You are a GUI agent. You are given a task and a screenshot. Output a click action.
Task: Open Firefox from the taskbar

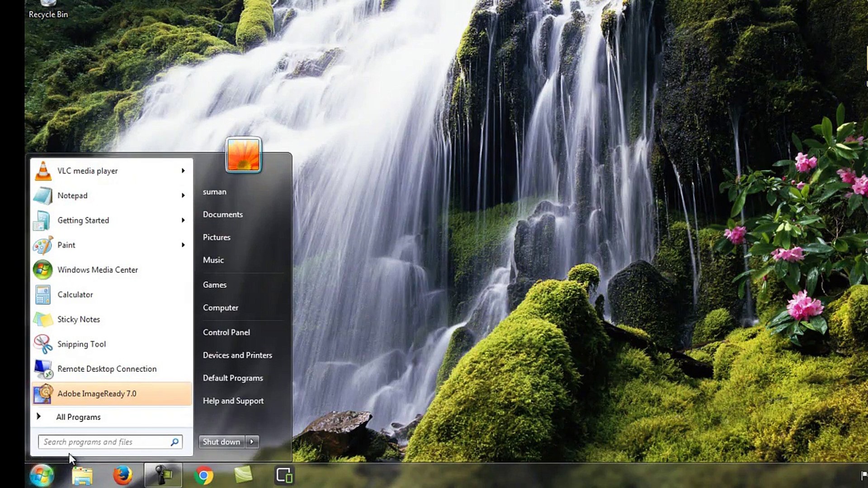pyautogui.click(x=122, y=475)
